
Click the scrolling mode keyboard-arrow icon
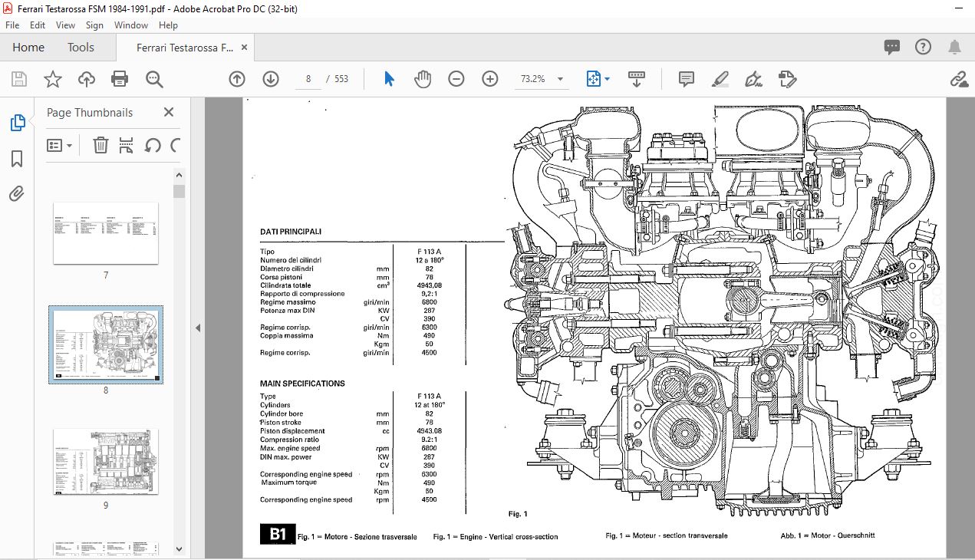[x=637, y=79]
